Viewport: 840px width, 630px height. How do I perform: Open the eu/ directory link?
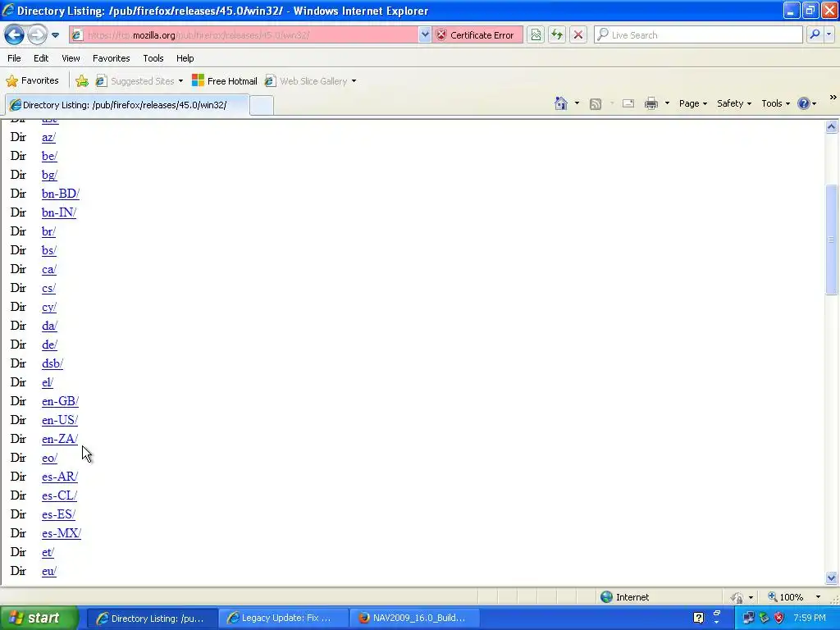tap(49, 571)
